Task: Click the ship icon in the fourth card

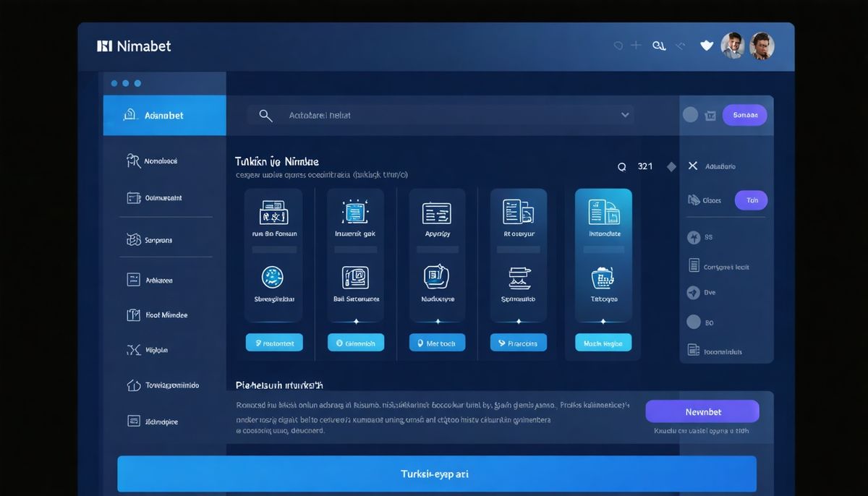Action: click(x=518, y=277)
